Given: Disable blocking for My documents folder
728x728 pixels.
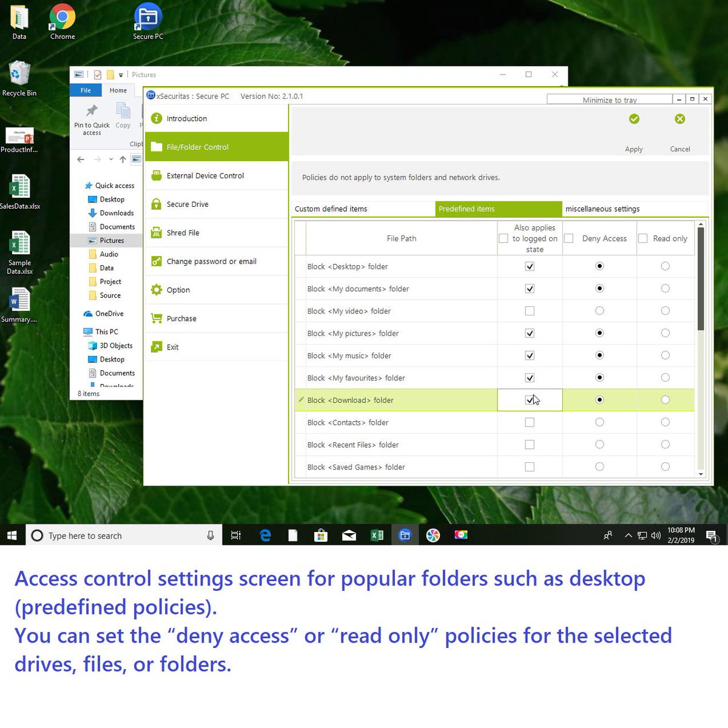Looking at the screenshot, I should [529, 288].
